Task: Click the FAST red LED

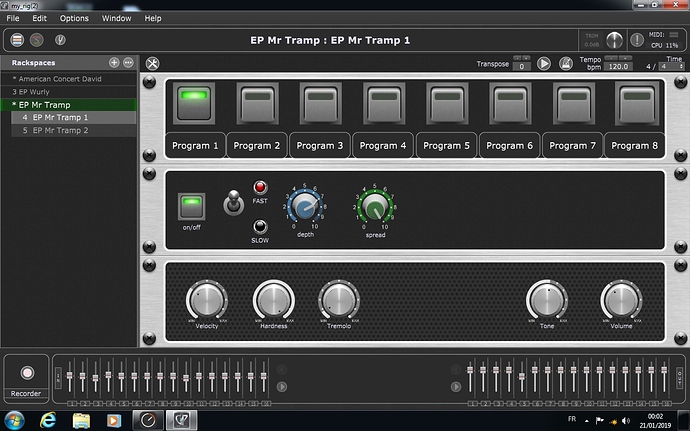Action: pyautogui.click(x=260, y=187)
